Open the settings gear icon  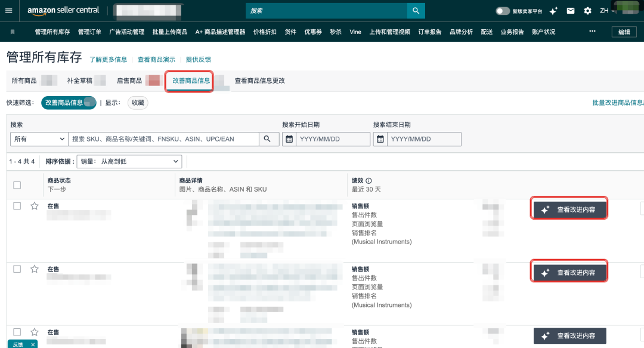(x=588, y=11)
